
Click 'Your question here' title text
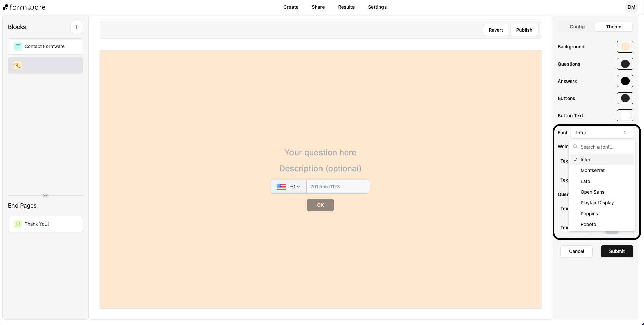coord(320,153)
